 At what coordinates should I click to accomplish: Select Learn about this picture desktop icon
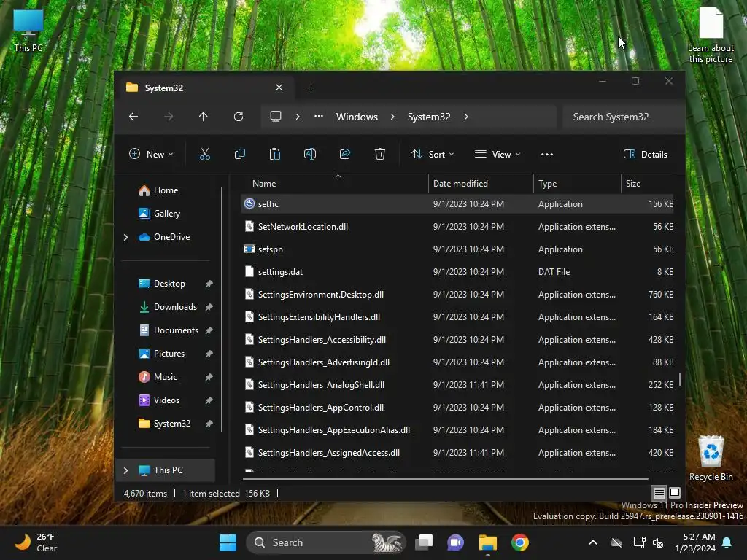711,35
